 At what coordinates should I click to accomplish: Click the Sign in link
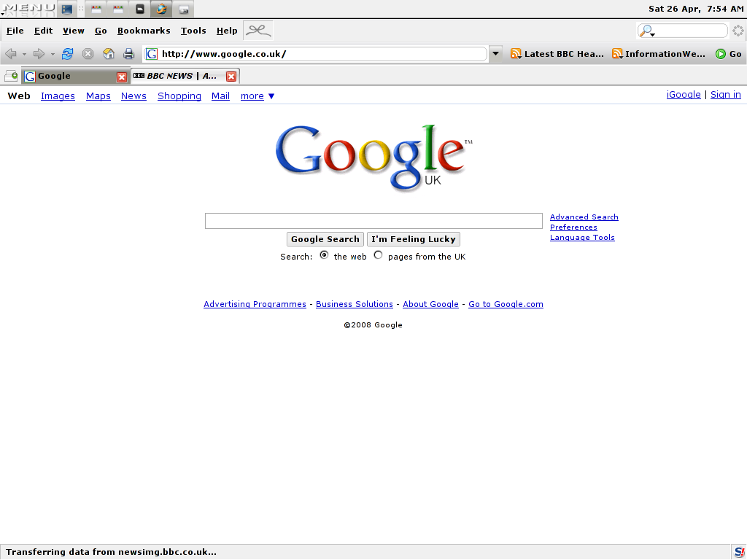[726, 95]
